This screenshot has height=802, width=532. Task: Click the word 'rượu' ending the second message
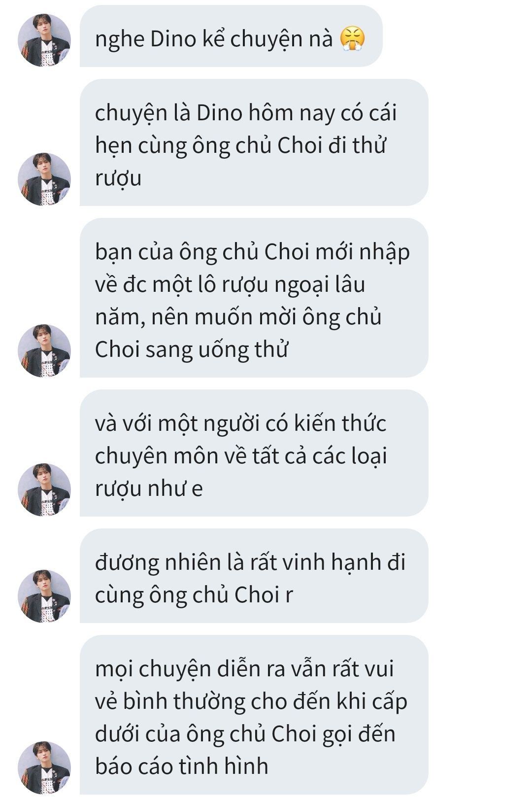(118, 178)
